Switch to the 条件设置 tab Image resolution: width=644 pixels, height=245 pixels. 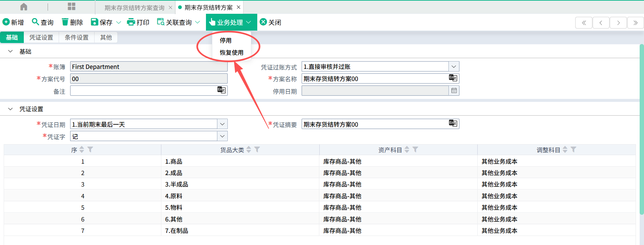tap(76, 37)
